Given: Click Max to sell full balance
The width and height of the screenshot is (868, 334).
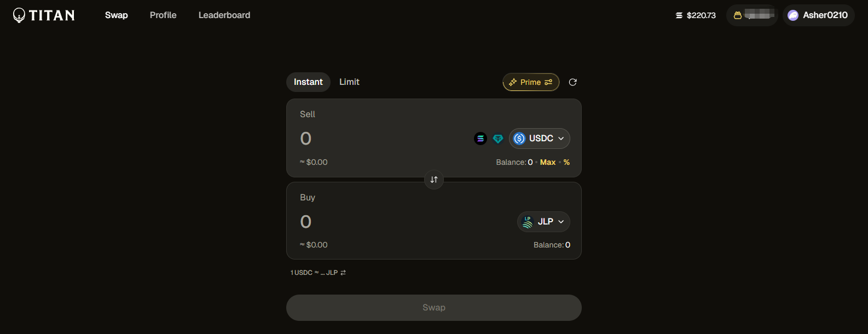Looking at the screenshot, I should 547,163.
